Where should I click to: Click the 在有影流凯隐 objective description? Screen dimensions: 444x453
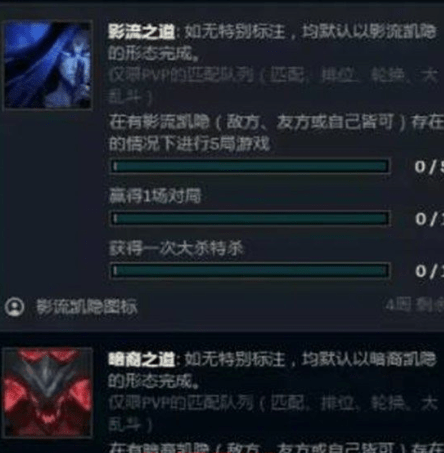[276, 133]
